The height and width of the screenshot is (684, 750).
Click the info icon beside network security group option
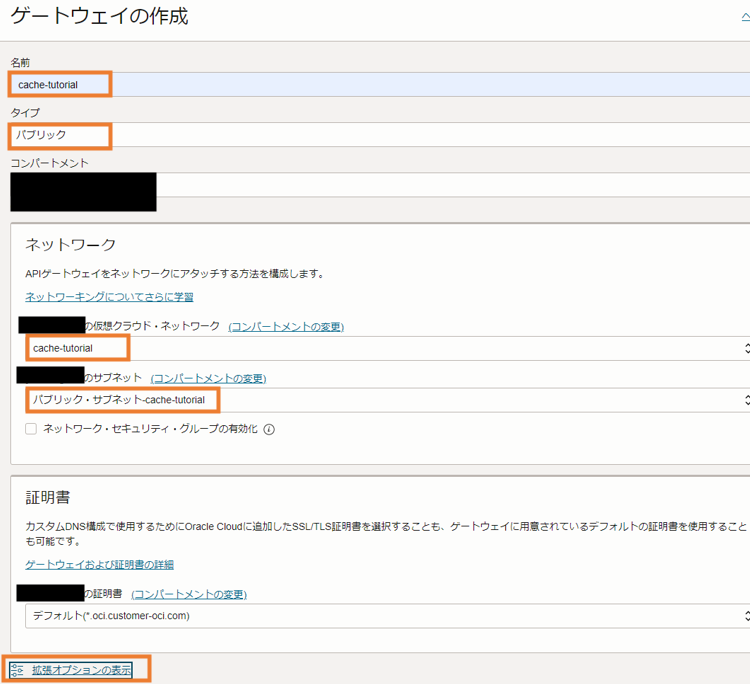pyautogui.click(x=269, y=430)
